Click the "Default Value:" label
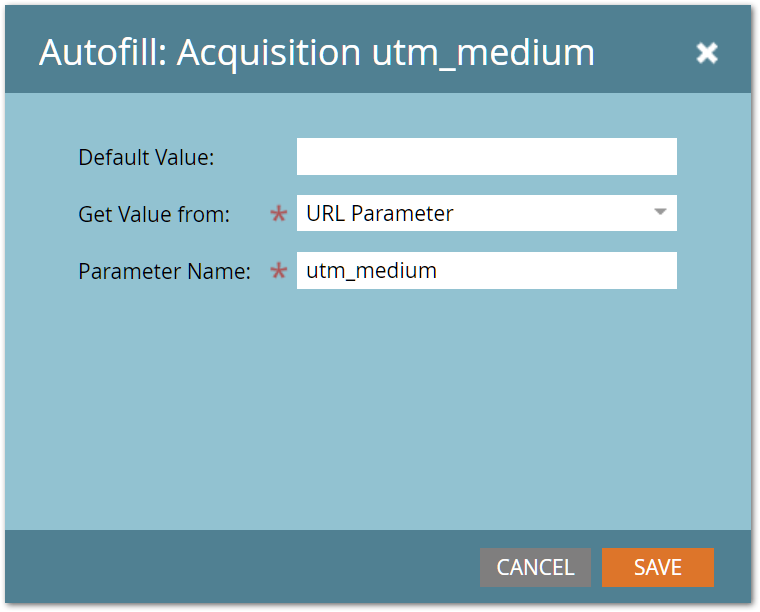The width and height of the screenshot is (760, 612). (147, 157)
